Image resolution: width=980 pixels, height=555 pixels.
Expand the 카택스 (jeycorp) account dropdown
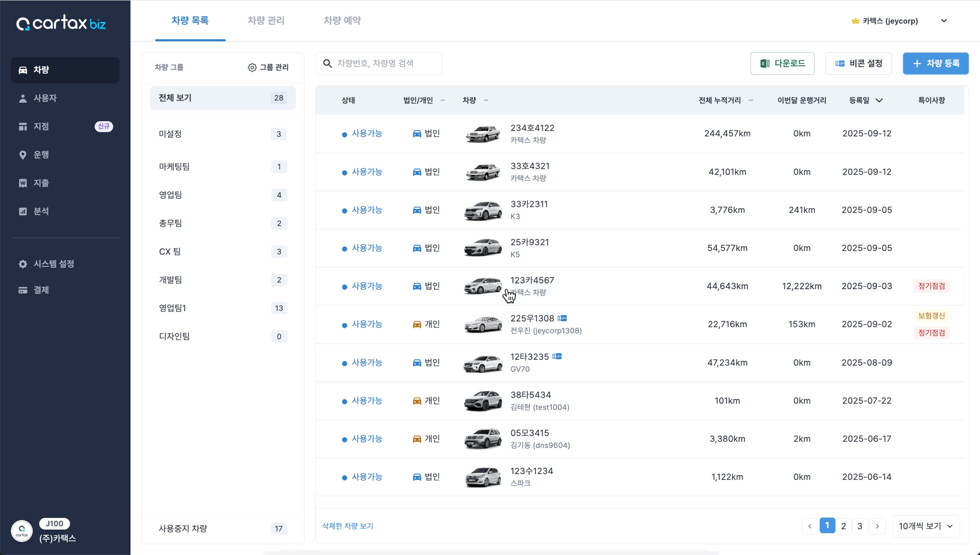tap(944, 21)
